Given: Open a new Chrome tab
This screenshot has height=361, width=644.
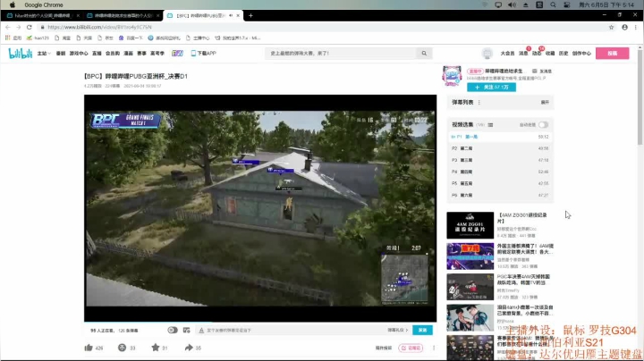Looking at the screenshot, I should pyautogui.click(x=250, y=15).
